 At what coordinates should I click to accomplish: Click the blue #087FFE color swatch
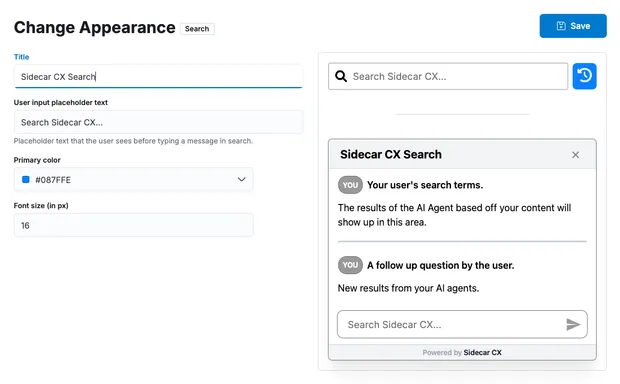pyautogui.click(x=26, y=180)
